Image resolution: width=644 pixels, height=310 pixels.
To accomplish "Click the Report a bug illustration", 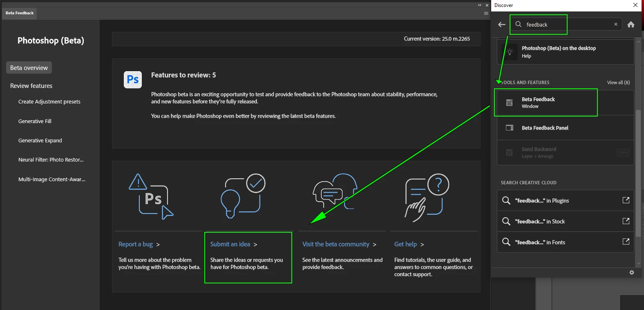I will (x=151, y=197).
